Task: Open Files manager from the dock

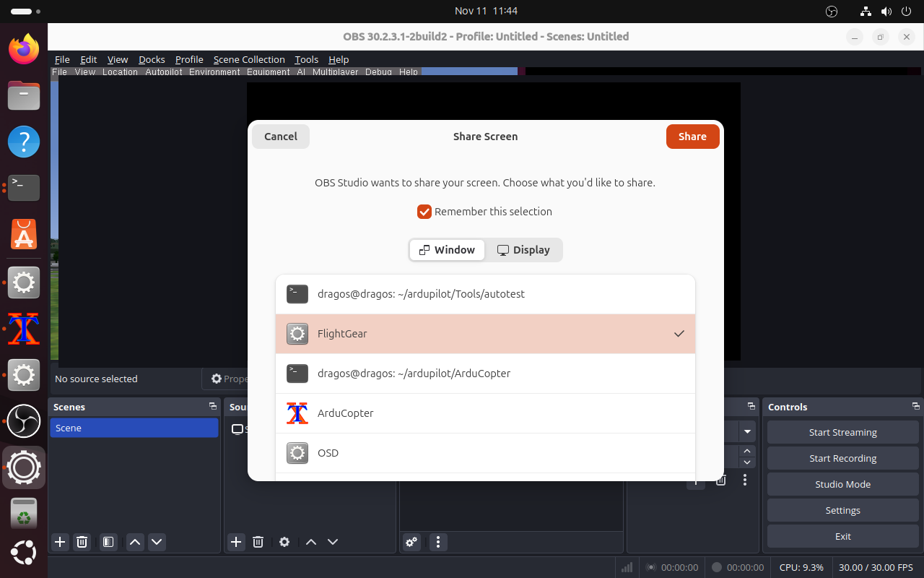Action: point(24,95)
